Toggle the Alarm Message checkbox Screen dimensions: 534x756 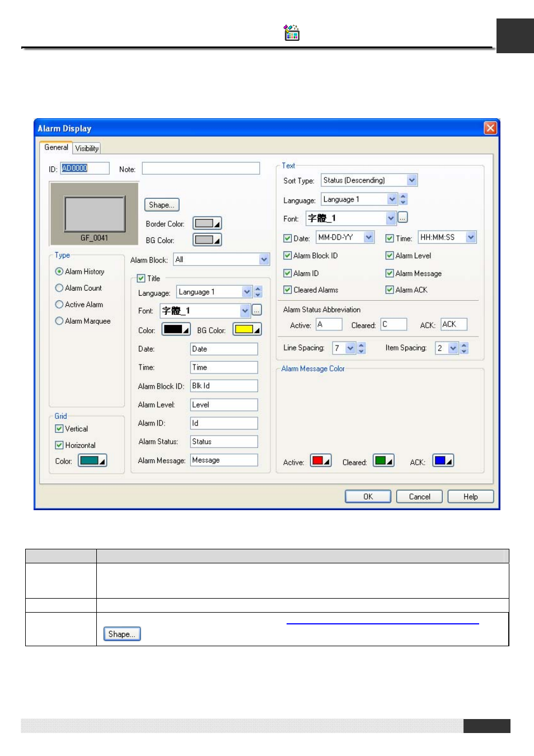[x=390, y=273]
